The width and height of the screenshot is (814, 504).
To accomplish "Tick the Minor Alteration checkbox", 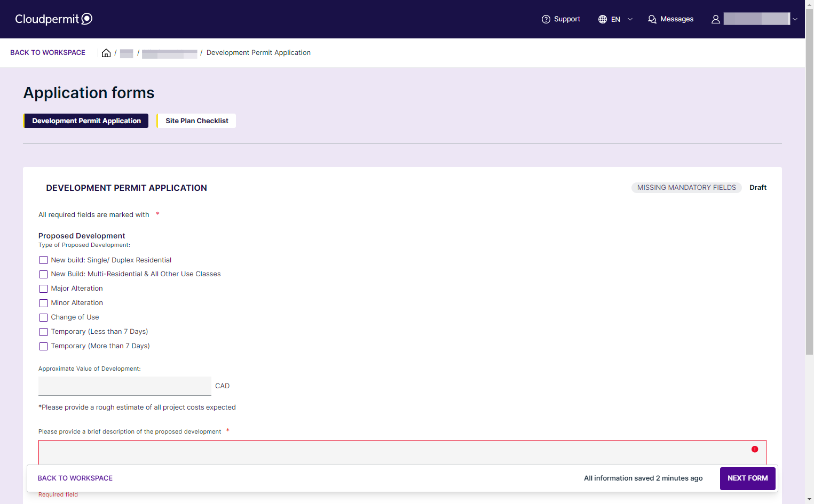I will [44, 303].
